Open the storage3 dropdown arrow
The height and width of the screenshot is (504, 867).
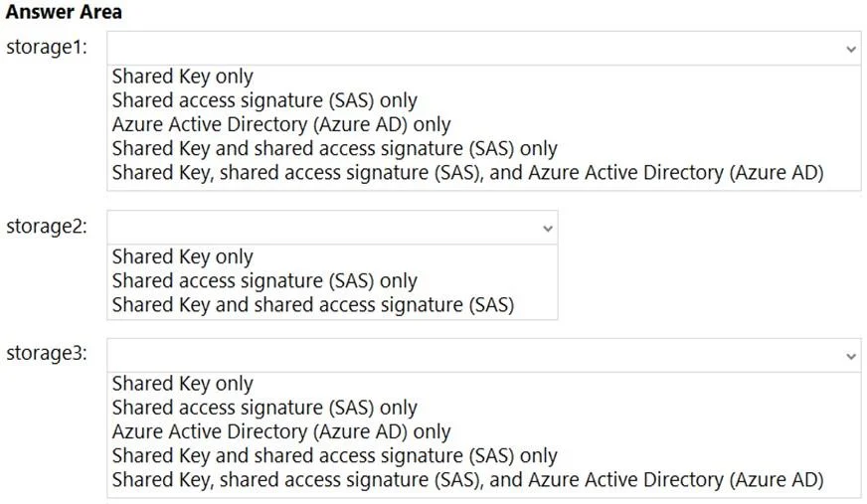(851, 357)
